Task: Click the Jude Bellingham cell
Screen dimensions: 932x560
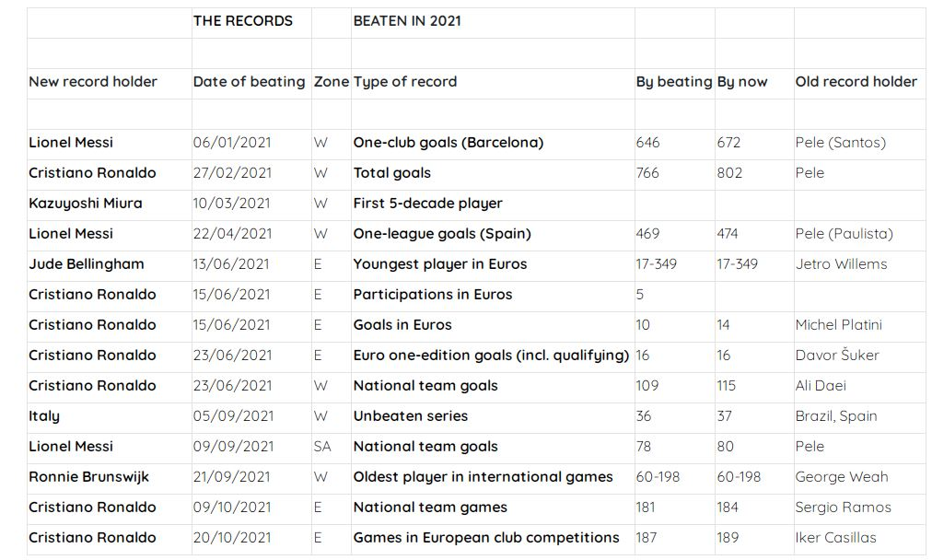Action: click(x=87, y=264)
